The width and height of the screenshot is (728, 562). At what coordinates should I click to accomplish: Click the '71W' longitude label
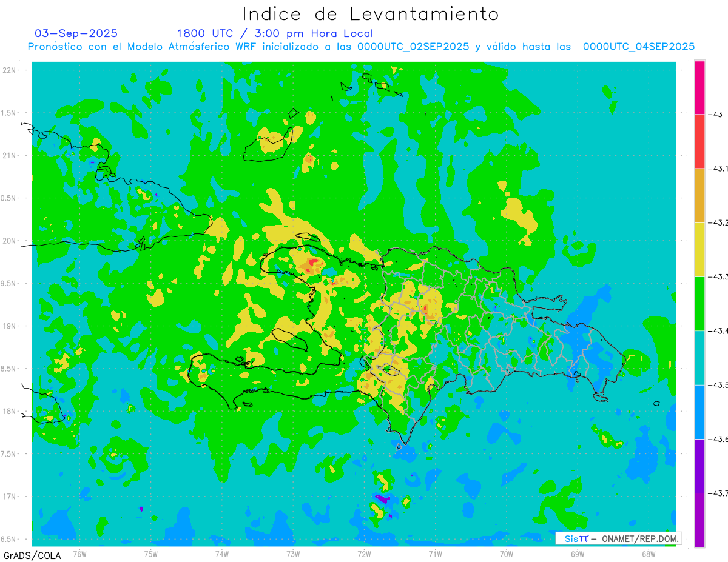(x=435, y=554)
